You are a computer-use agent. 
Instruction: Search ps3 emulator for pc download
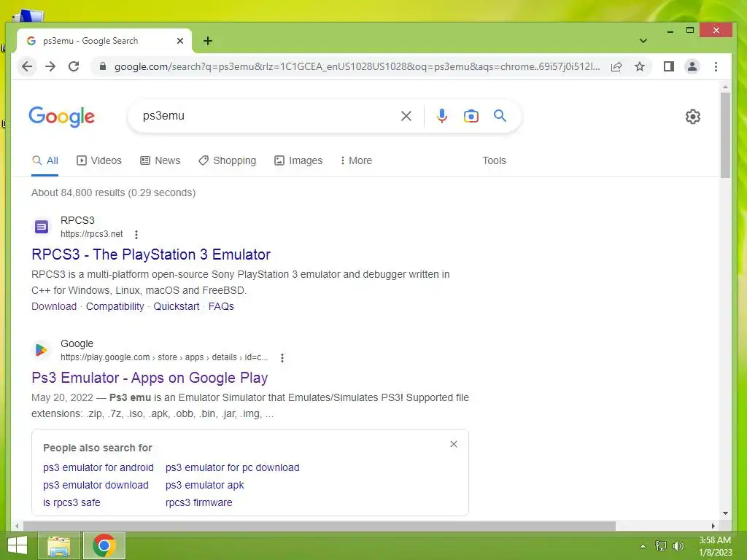point(233,467)
